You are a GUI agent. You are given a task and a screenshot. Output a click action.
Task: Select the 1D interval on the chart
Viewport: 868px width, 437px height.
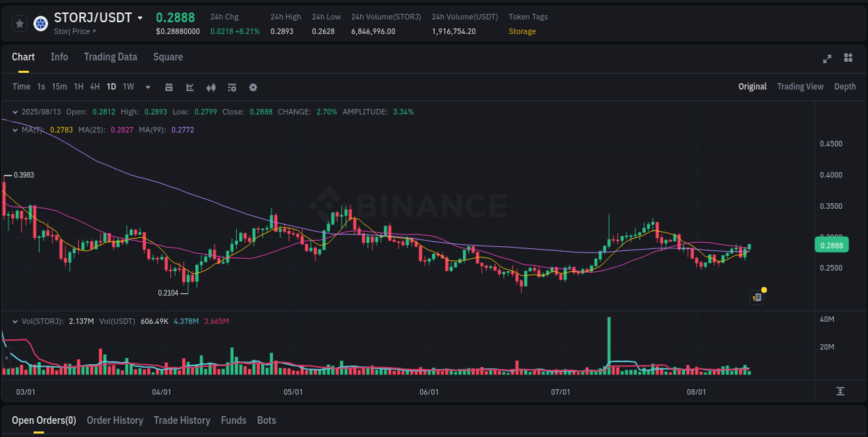coord(111,87)
